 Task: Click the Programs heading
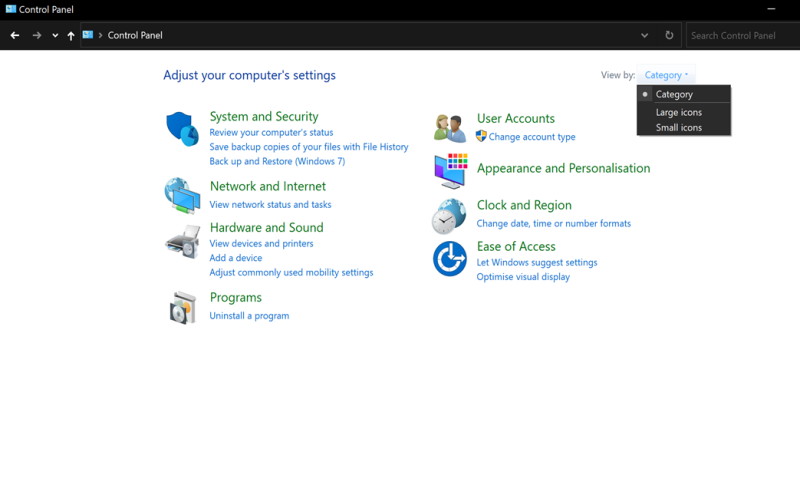[x=236, y=297]
